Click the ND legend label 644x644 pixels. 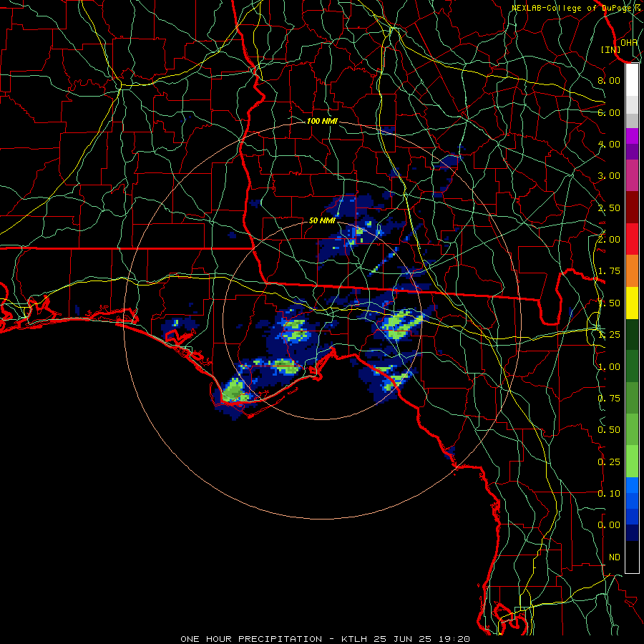coord(615,557)
